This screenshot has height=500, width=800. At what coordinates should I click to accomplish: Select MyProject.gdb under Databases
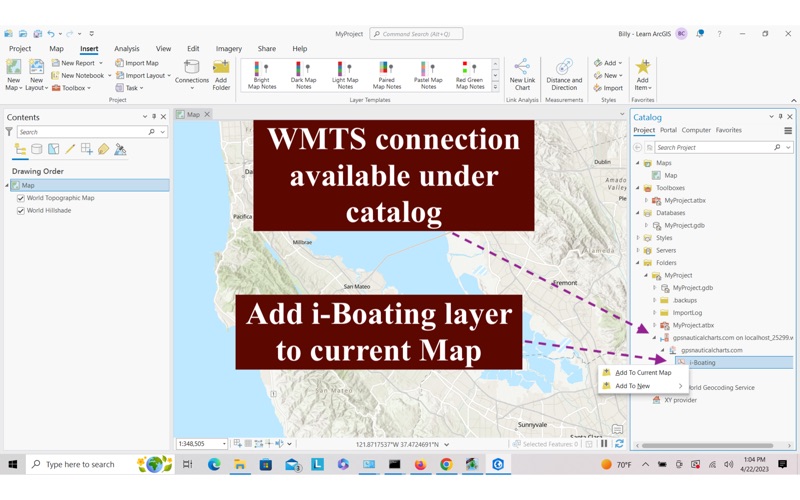(x=684, y=226)
